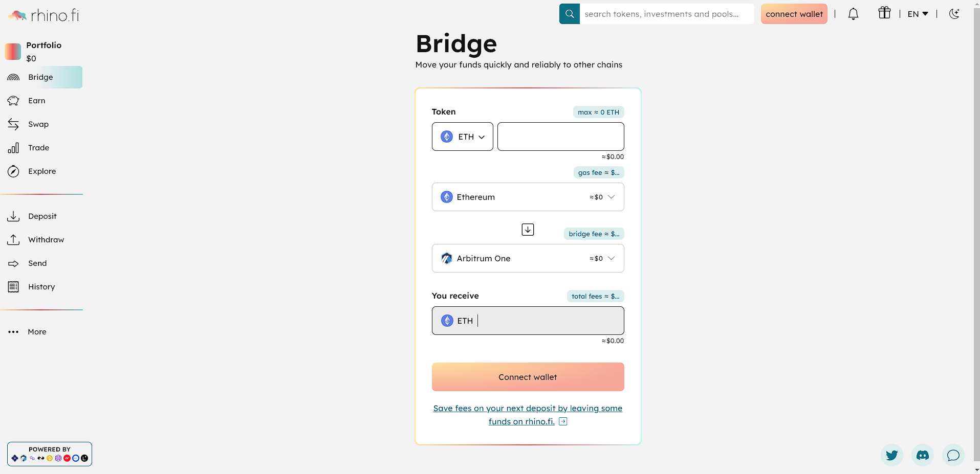The image size is (980, 474).
Task: Open History menu item
Action: pyautogui.click(x=41, y=287)
